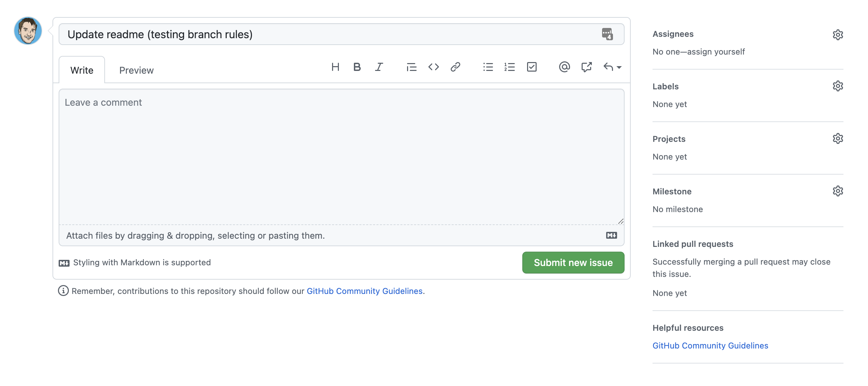868x386 pixels.
Task: Click the Projects heading
Action: (x=669, y=139)
